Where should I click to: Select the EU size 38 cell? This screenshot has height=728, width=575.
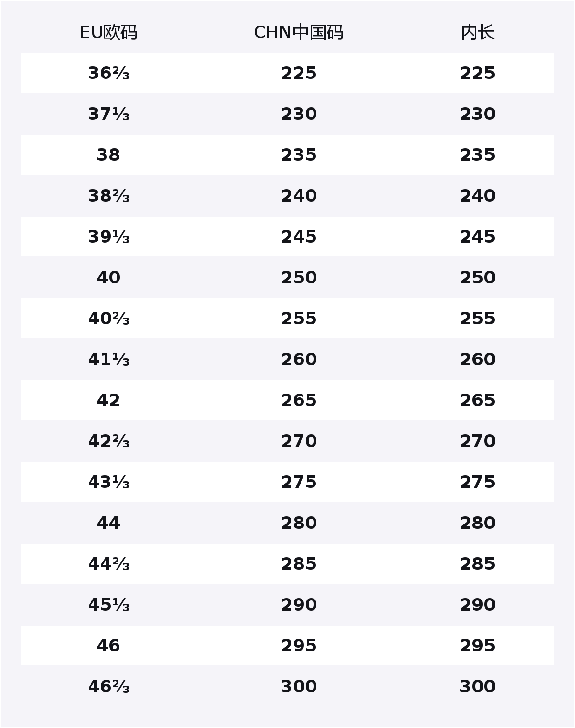click(108, 155)
